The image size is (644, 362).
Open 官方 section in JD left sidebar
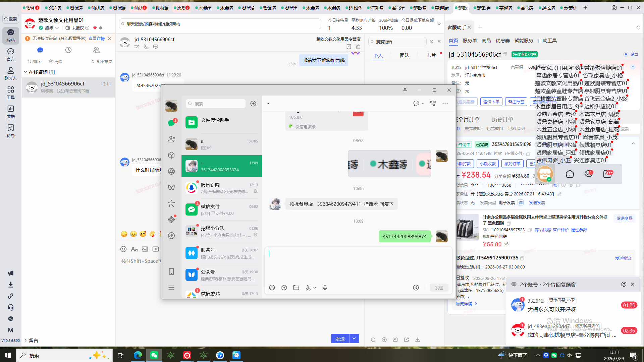(11, 54)
